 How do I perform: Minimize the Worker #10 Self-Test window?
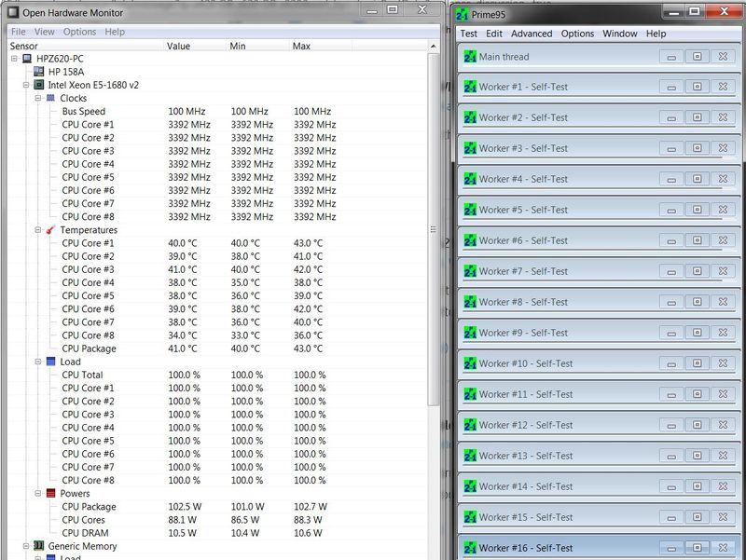pyautogui.click(x=671, y=363)
